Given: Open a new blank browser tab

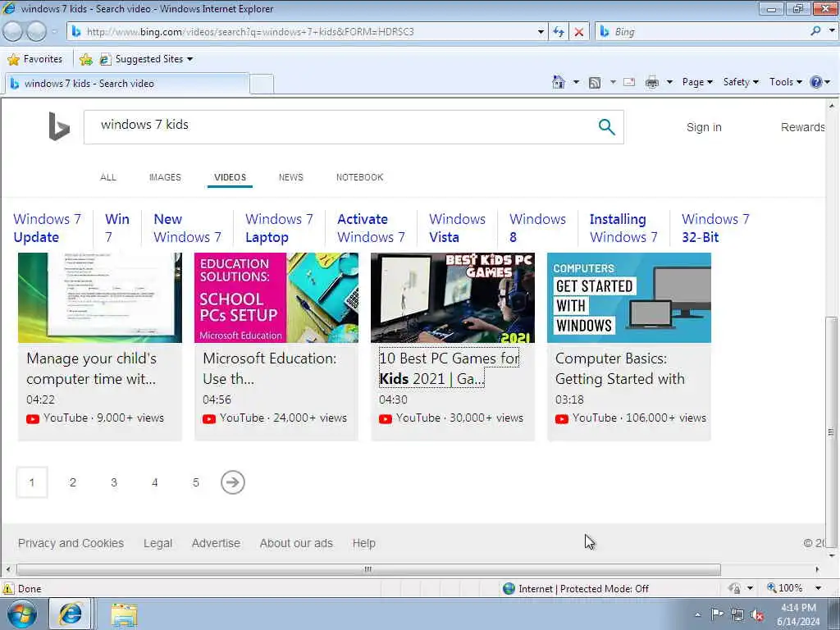Looking at the screenshot, I should (262, 84).
